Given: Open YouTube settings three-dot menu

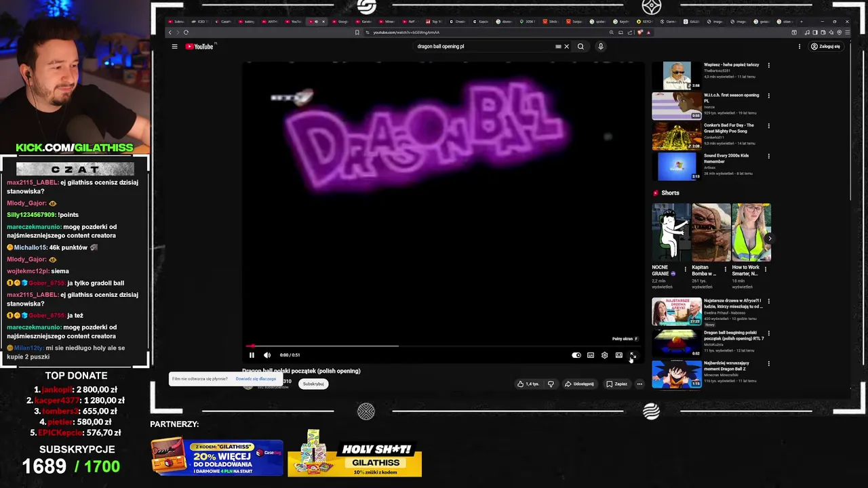Looking at the screenshot, I should coord(800,47).
